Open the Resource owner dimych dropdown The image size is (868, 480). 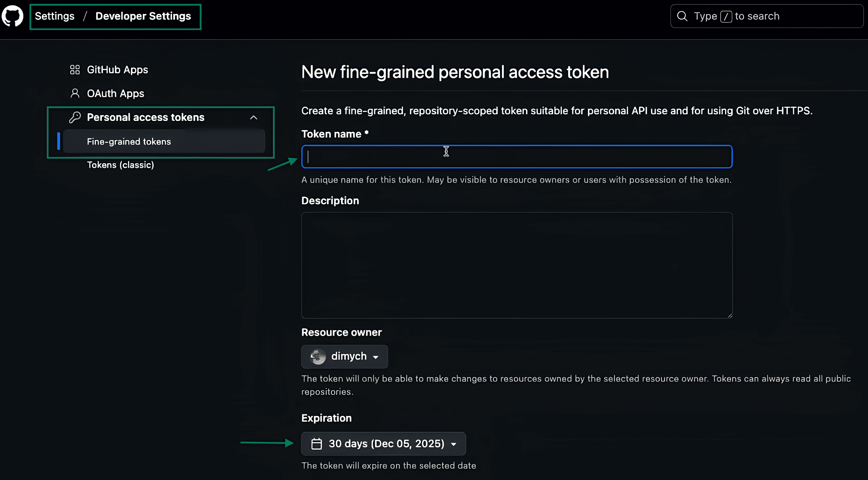[x=344, y=357]
